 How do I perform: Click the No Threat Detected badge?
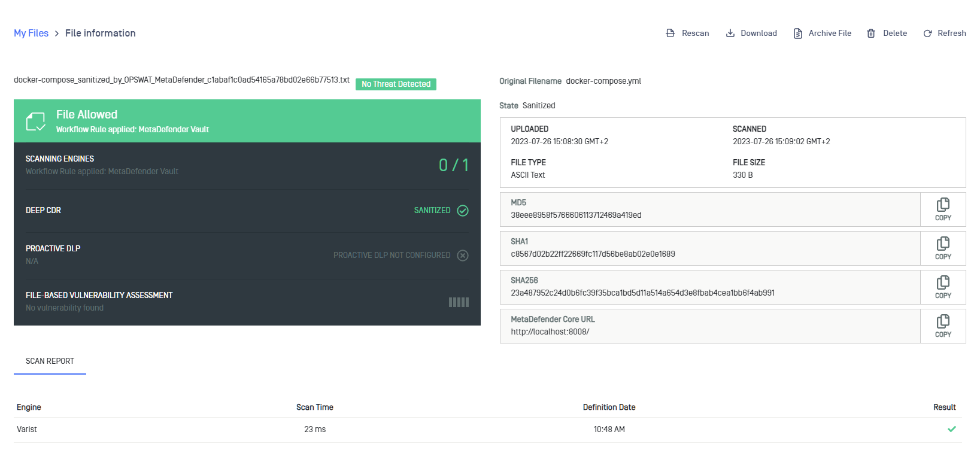396,84
